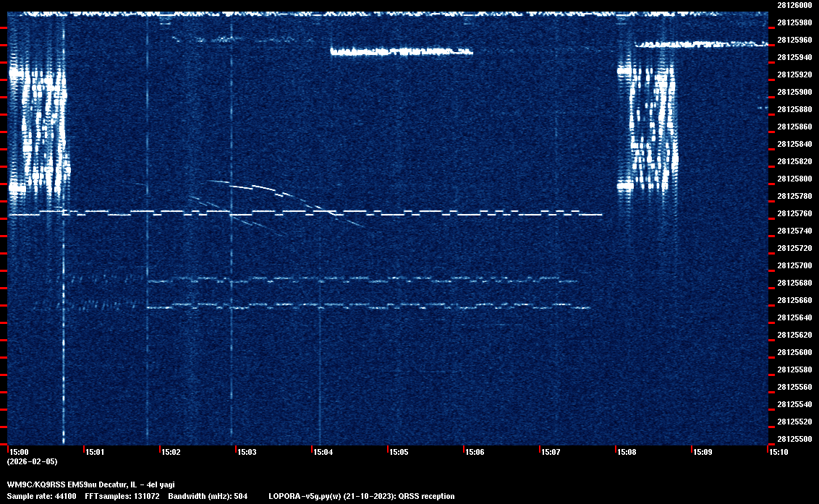Select the 28125760 frequency label
The height and width of the screenshot is (504, 819).
(x=793, y=213)
